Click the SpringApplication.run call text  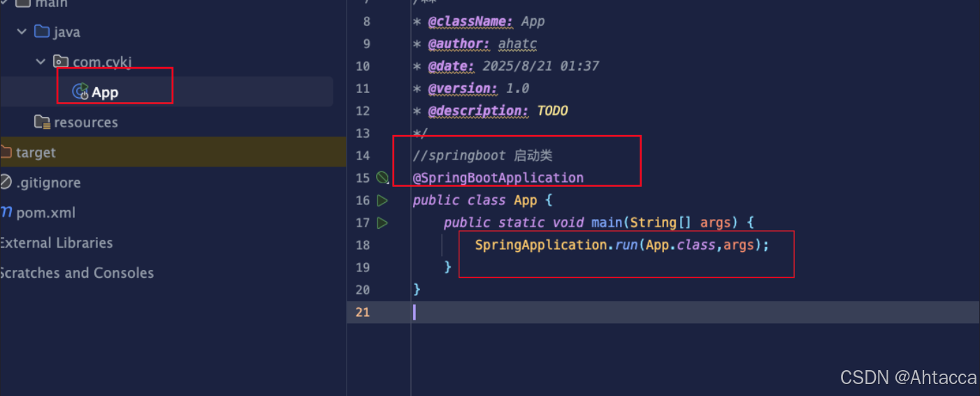pos(622,245)
